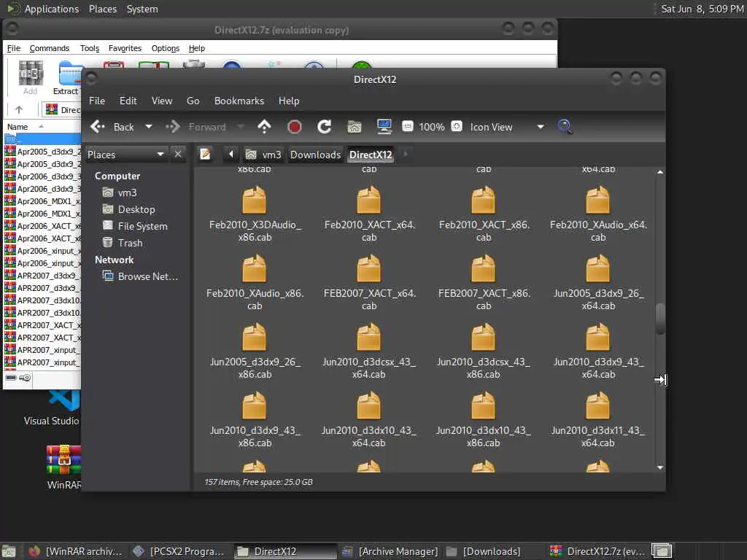Select Jun2005_d3dx9_26_x64.cab file icon

[598, 268]
